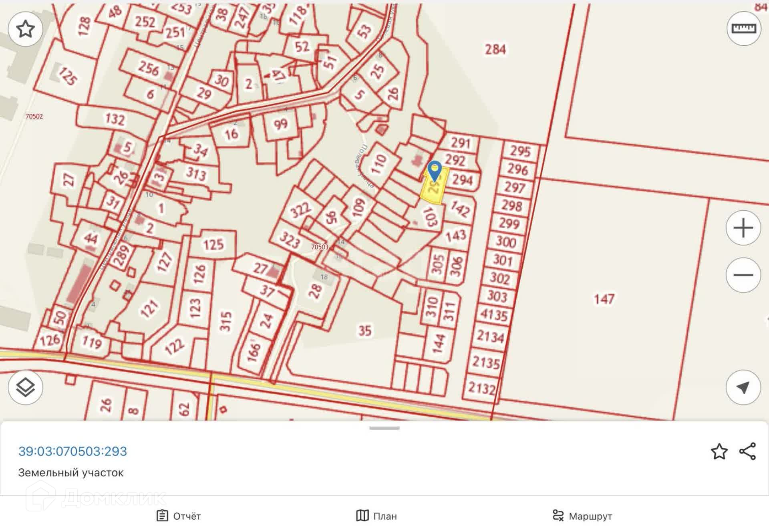Screen dimensions: 769x532
Task: Add parcel 293 to favorites
Action: [x=719, y=451]
